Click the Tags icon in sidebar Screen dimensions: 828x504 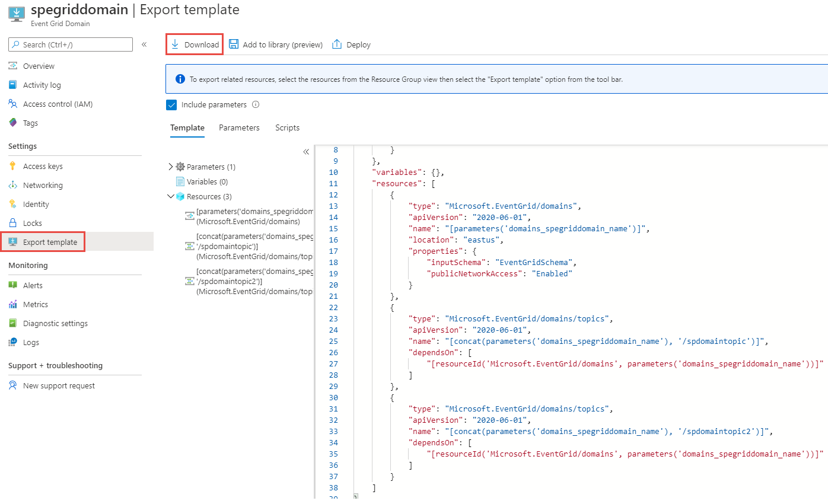point(13,123)
